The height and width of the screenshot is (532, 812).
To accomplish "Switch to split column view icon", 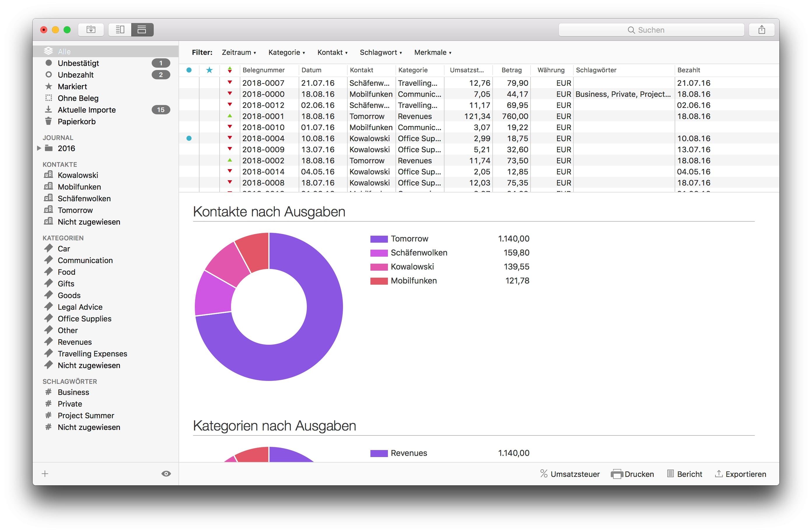I will point(120,30).
